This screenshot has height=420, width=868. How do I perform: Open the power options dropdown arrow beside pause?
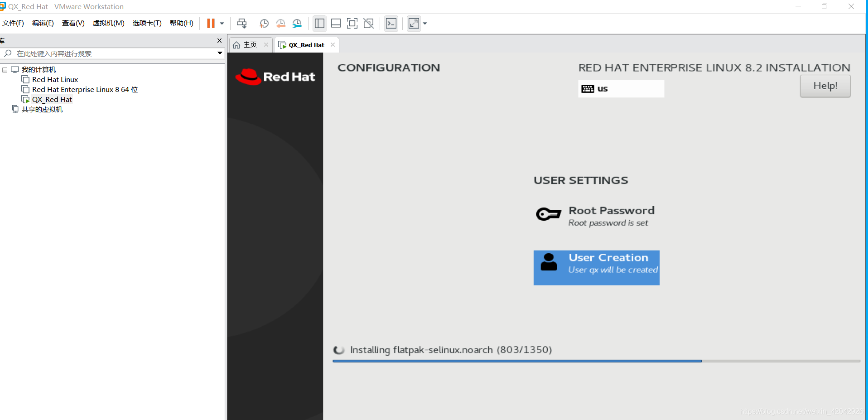222,24
